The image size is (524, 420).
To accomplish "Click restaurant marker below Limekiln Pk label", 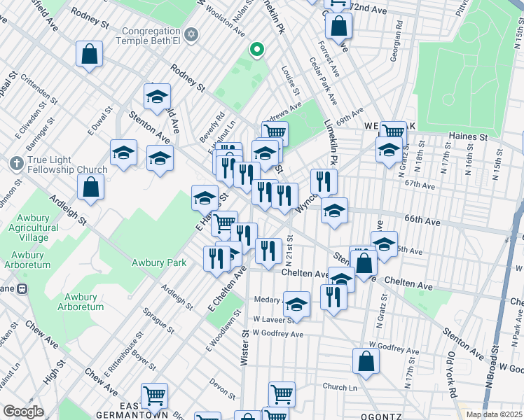I will click(x=324, y=183).
